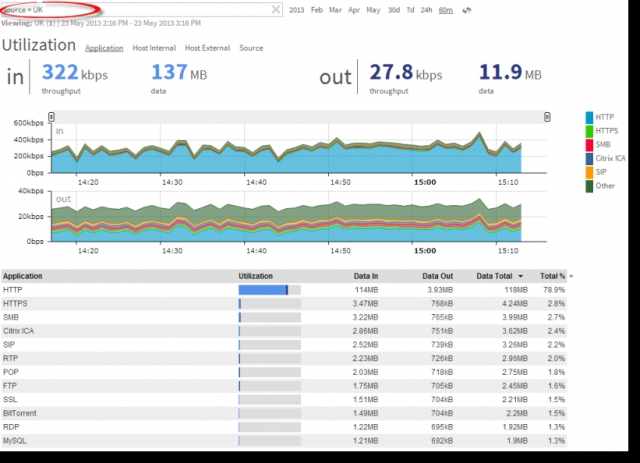Click the 322 kbps inbound throughput value
The width and height of the screenshot is (640, 463).
coord(75,73)
